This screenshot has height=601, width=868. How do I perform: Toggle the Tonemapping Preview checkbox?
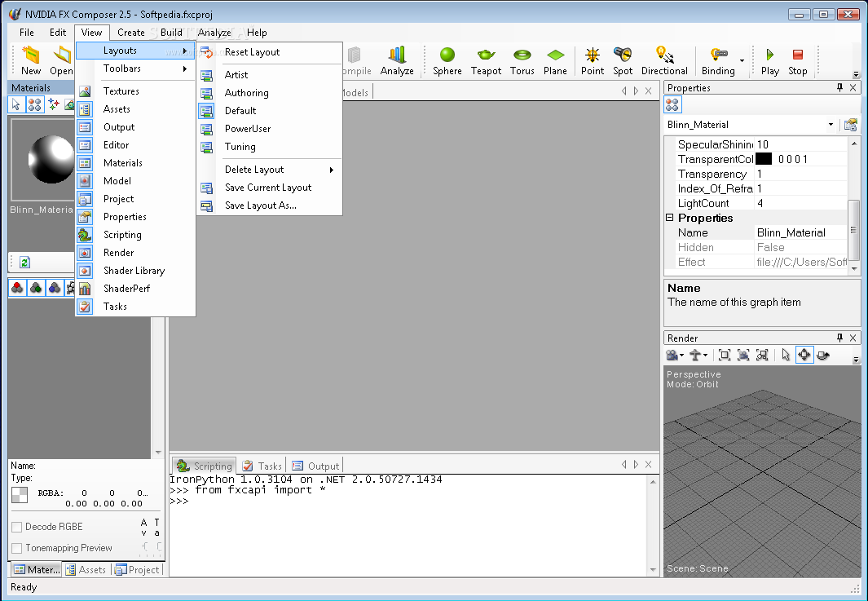16,548
